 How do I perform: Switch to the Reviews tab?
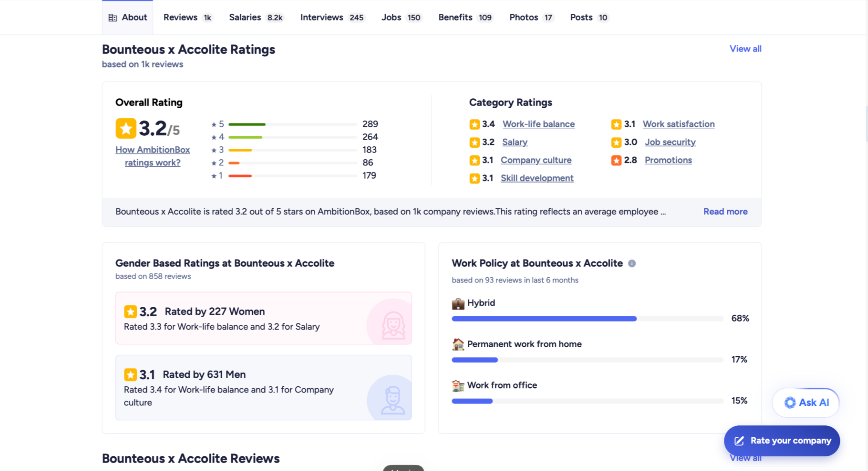pos(187,17)
